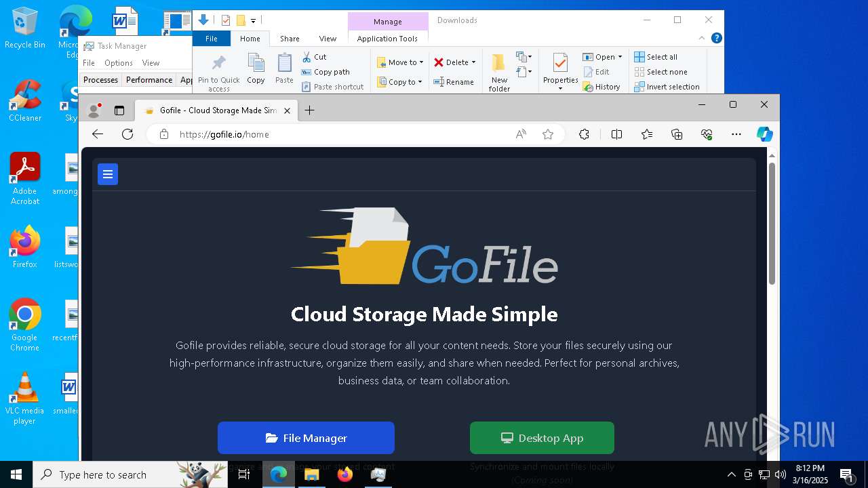Open the Explorer File tab

(x=212, y=39)
